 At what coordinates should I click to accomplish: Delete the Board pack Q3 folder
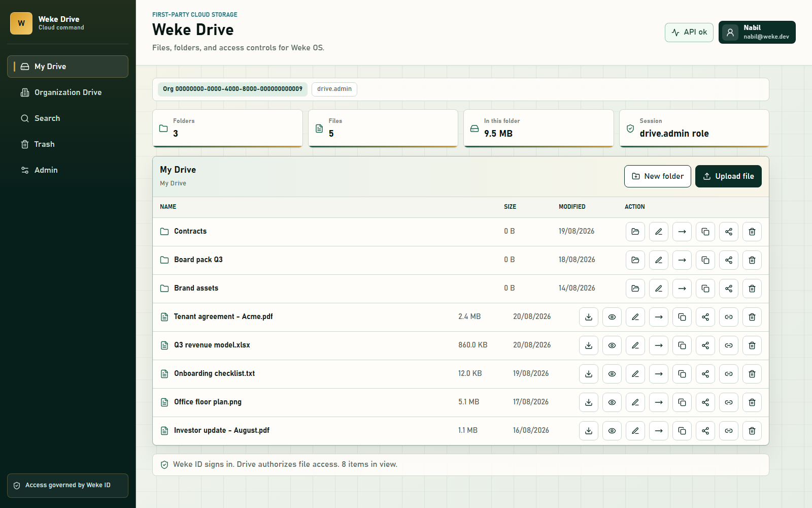pyautogui.click(x=752, y=260)
